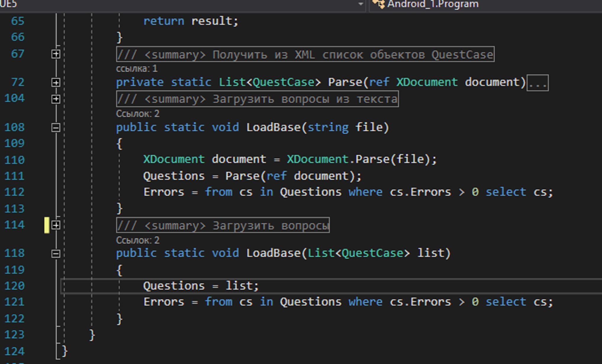This screenshot has height=364, width=602.
Task: Click the collapsed comment 'Загрузить вопросы из текста'
Action: [257, 99]
